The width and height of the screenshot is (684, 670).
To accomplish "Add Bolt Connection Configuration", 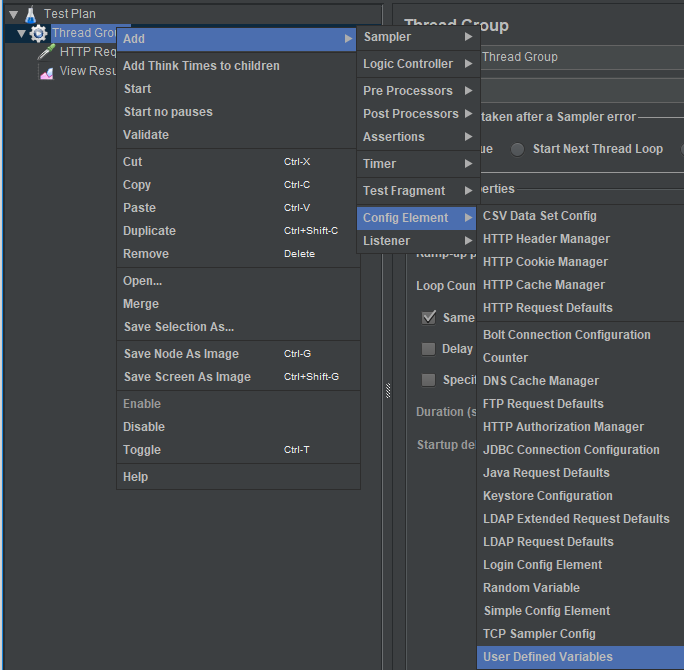I will [581, 335].
